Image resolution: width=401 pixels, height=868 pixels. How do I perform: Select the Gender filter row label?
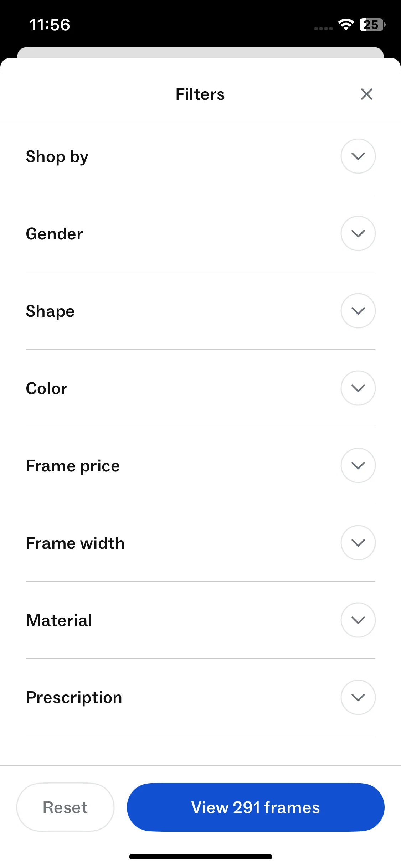click(x=55, y=234)
